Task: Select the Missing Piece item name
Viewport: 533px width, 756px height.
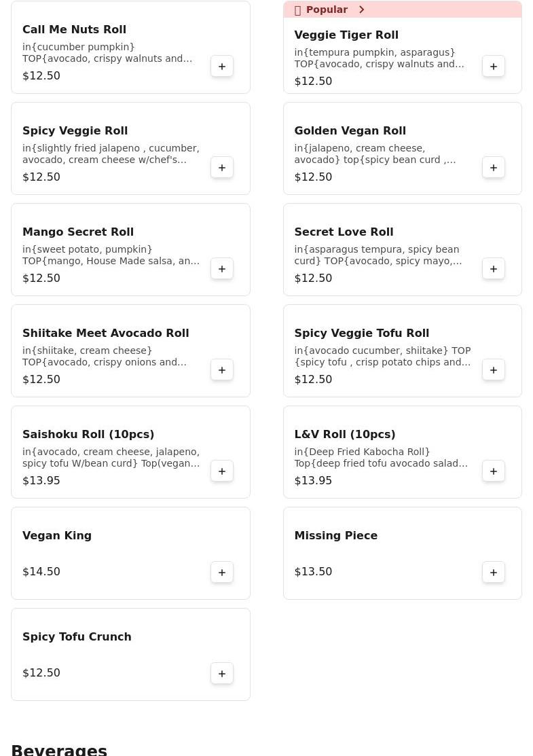Action: [335, 536]
